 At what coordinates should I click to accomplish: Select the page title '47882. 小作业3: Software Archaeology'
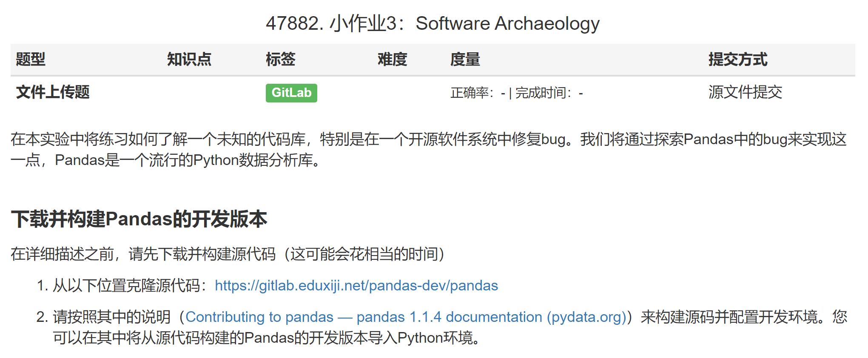coord(433,23)
